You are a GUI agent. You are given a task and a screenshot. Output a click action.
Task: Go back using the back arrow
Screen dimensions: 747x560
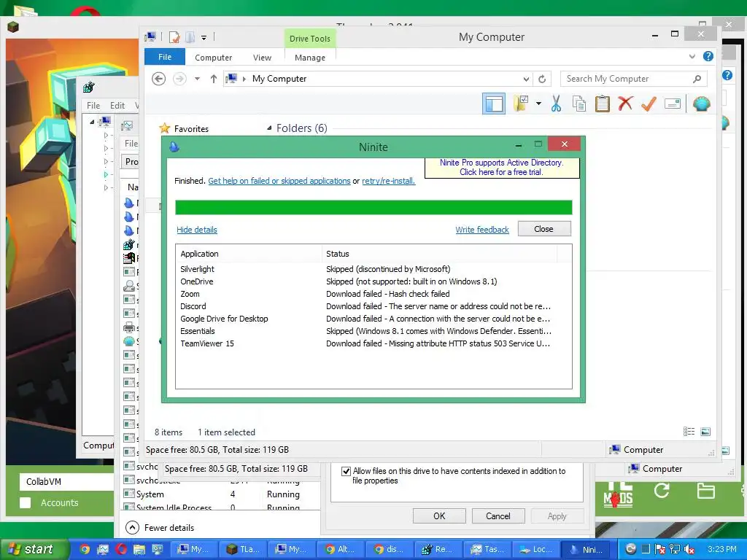(158, 79)
